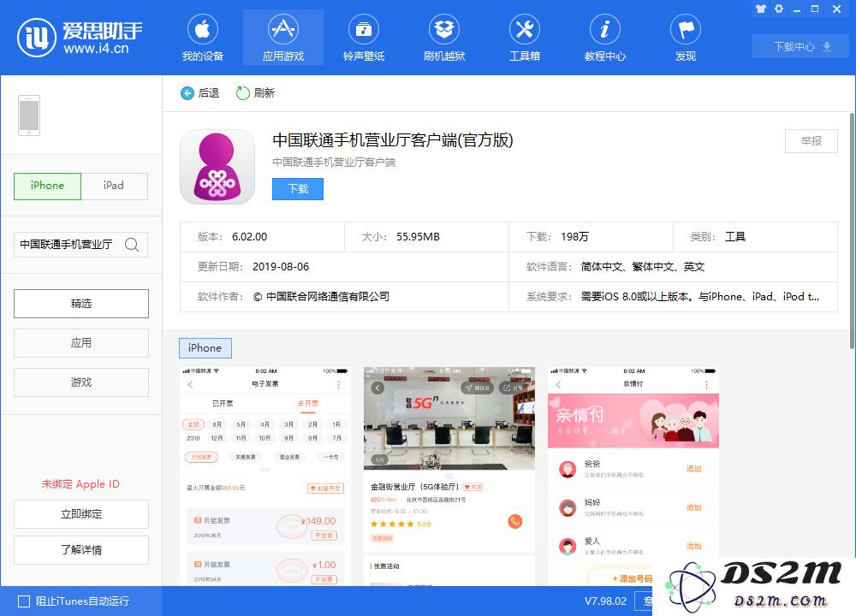856x616 pixels.
Task: Click the 举报 report button
Action: (811, 141)
